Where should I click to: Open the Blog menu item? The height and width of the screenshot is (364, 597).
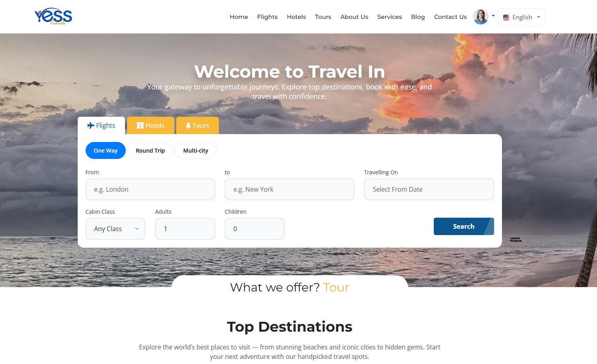pos(418,17)
